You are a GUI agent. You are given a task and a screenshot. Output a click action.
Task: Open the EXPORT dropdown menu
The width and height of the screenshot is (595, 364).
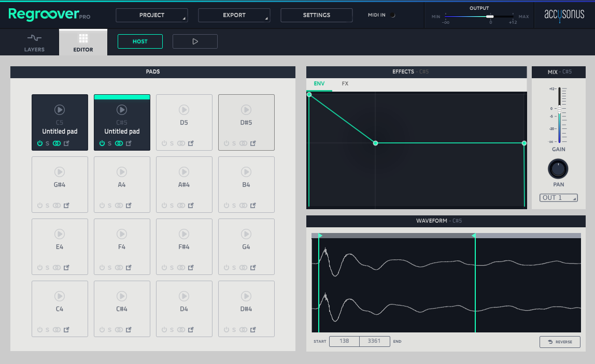[234, 15]
